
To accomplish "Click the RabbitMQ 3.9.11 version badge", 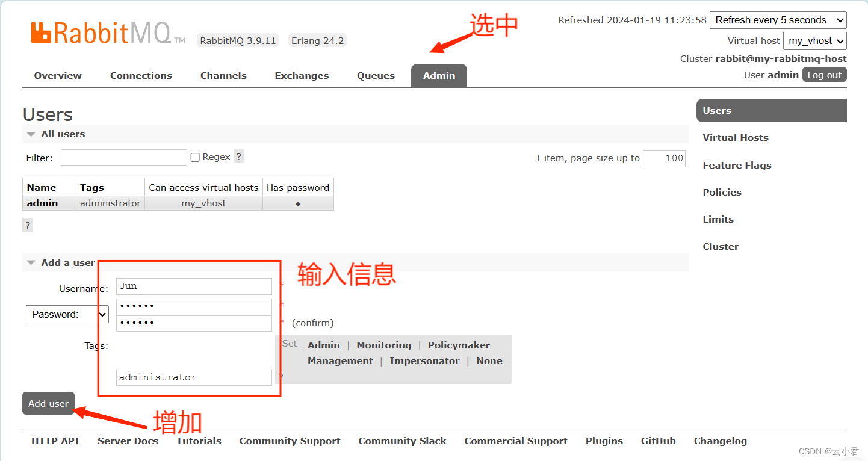I will click(238, 40).
